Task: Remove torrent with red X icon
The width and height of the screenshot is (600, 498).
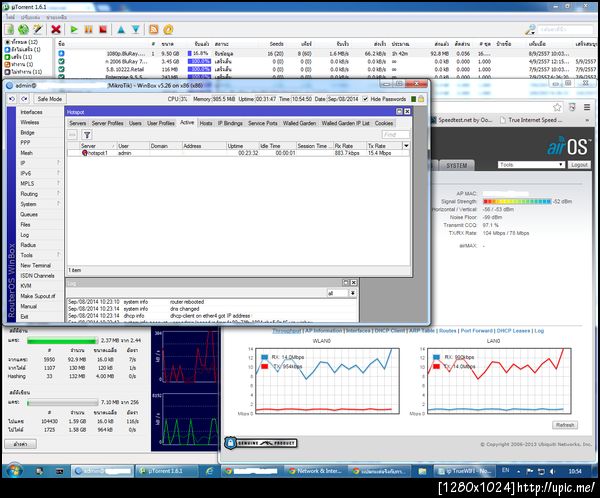Action: (56, 29)
